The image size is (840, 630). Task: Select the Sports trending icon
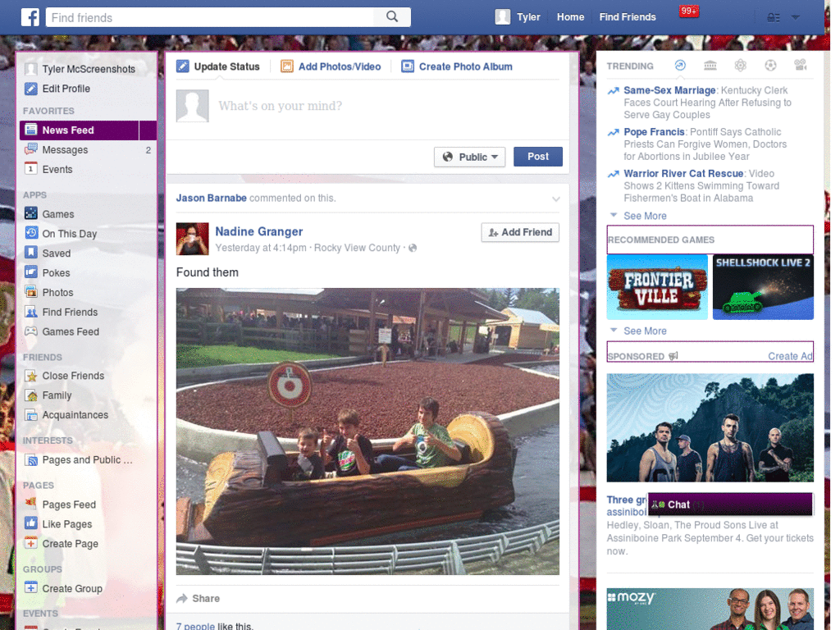770,66
